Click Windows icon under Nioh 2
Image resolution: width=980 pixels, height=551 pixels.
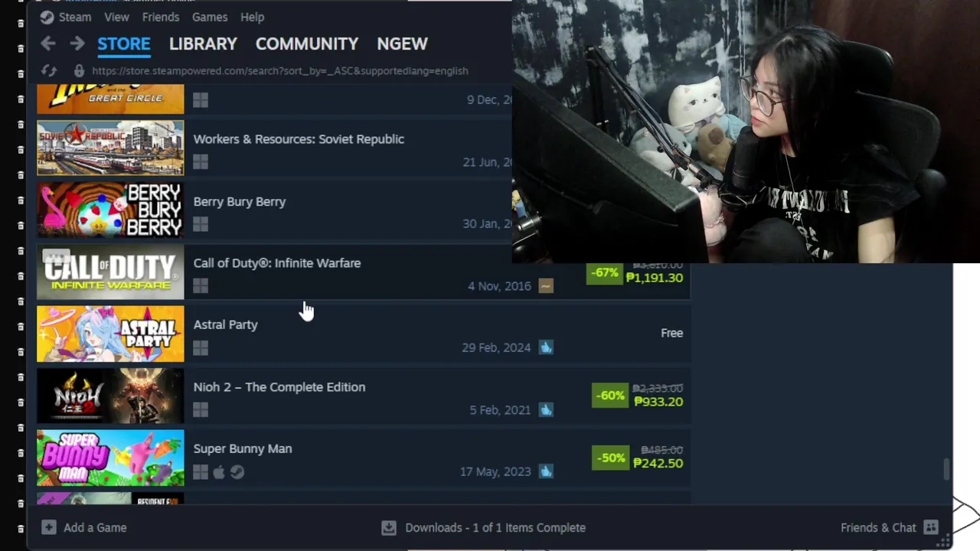pyautogui.click(x=201, y=410)
